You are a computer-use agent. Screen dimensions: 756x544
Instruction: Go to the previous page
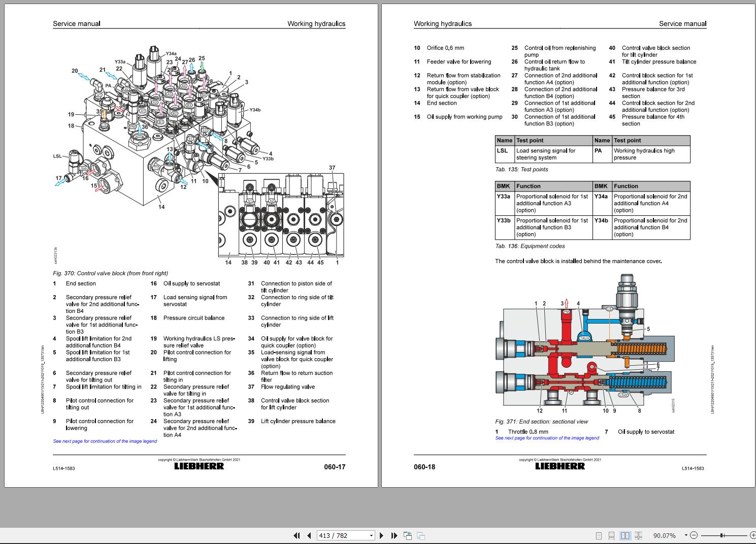coord(309,535)
